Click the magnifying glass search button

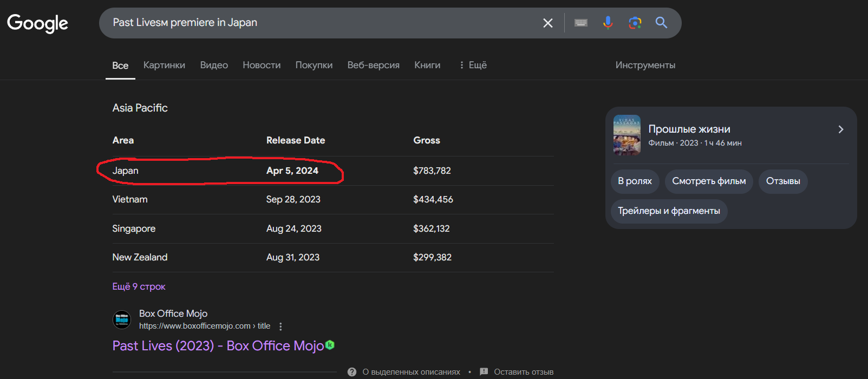point(661,23)
